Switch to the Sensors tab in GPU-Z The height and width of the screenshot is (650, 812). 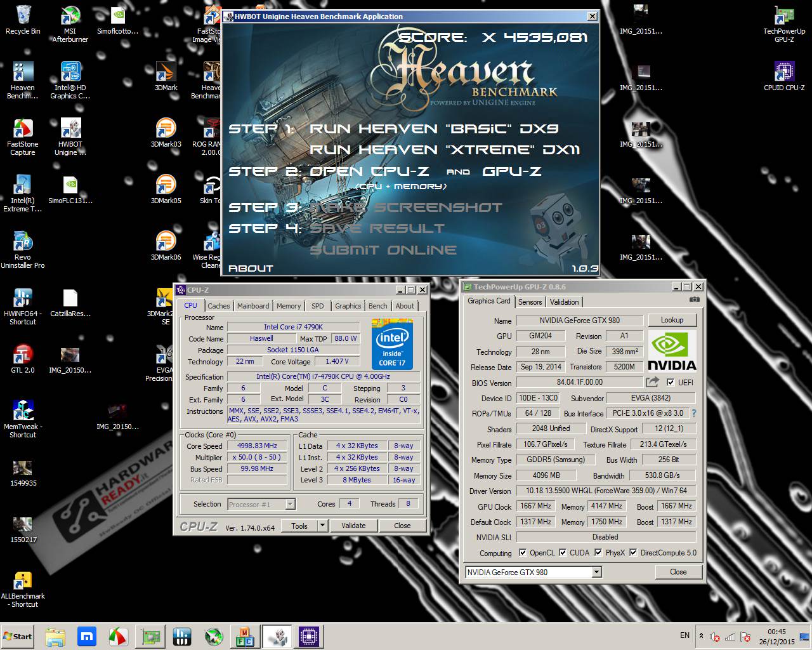tap(530, 302)
